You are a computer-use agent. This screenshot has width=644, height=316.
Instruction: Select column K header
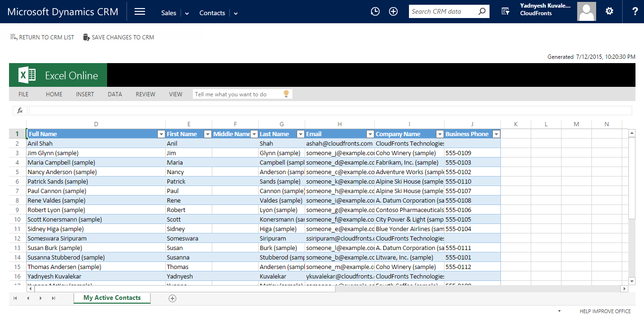point(516,124)
